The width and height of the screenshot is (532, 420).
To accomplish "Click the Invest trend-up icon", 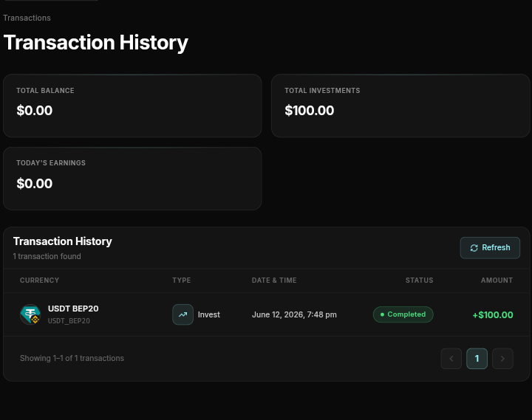I will [183, 314].
